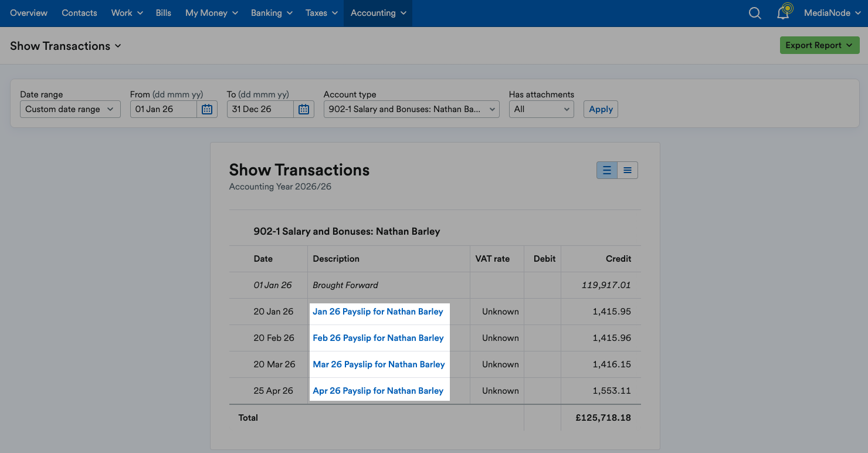Open the Accounting menu
Viewport: 868px width, 453px height.
tap(378, 13)
